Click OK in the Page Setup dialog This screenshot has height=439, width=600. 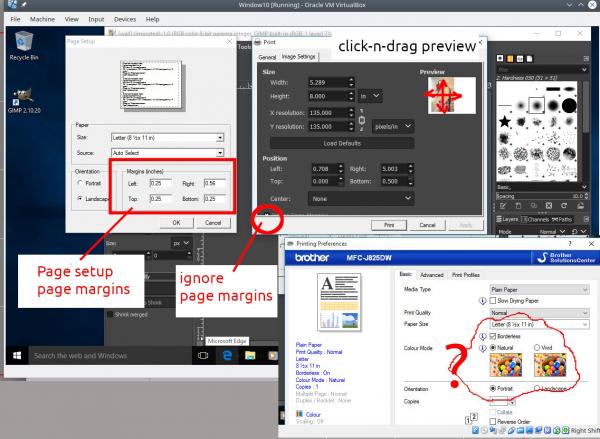(176, 223)
